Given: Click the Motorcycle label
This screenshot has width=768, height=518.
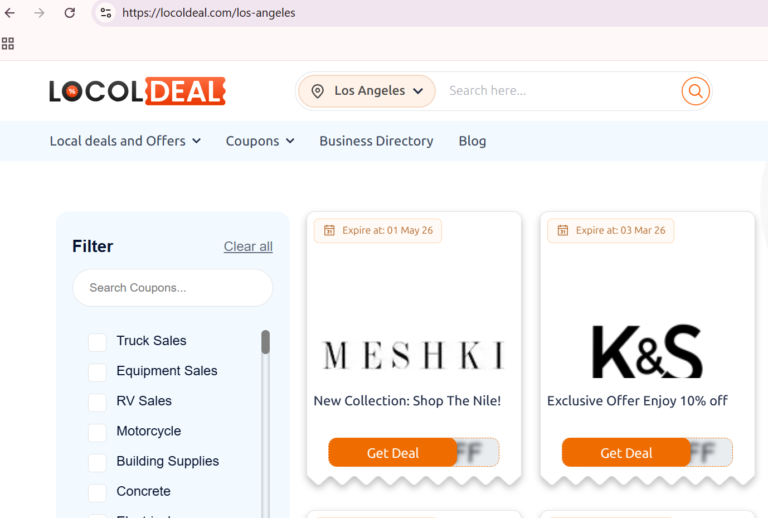Looking at the screenshot, I should 148,431.
